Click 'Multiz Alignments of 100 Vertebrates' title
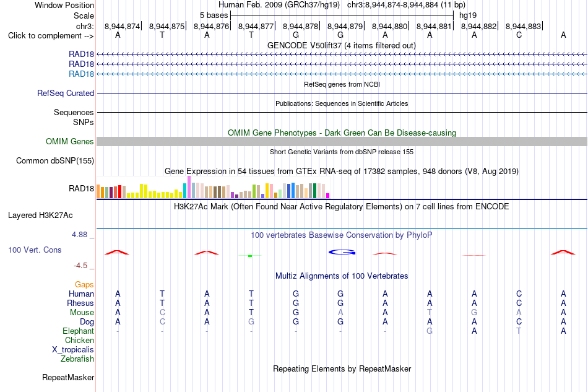The width and height of the screenshot is (588, 392). click(x=342, y=276)
